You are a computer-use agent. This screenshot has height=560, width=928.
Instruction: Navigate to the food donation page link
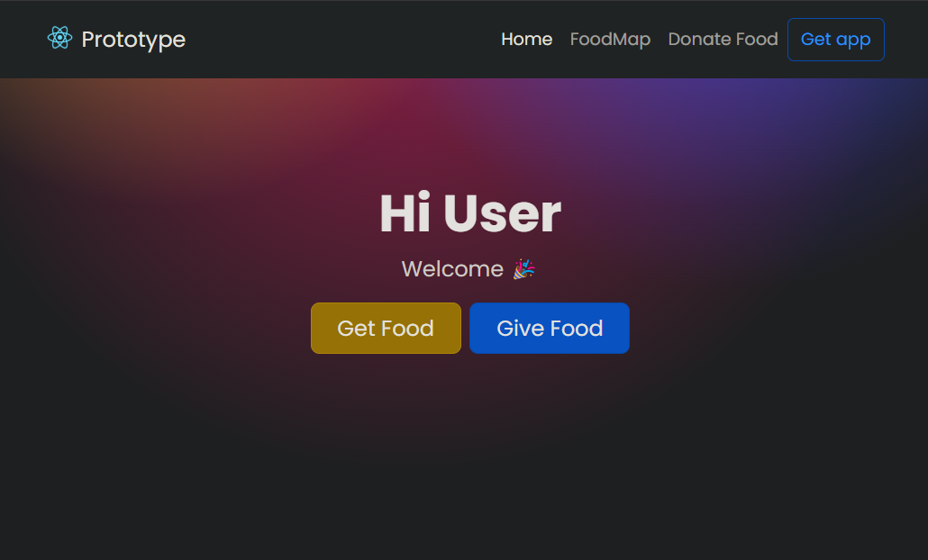pos(723,39)
